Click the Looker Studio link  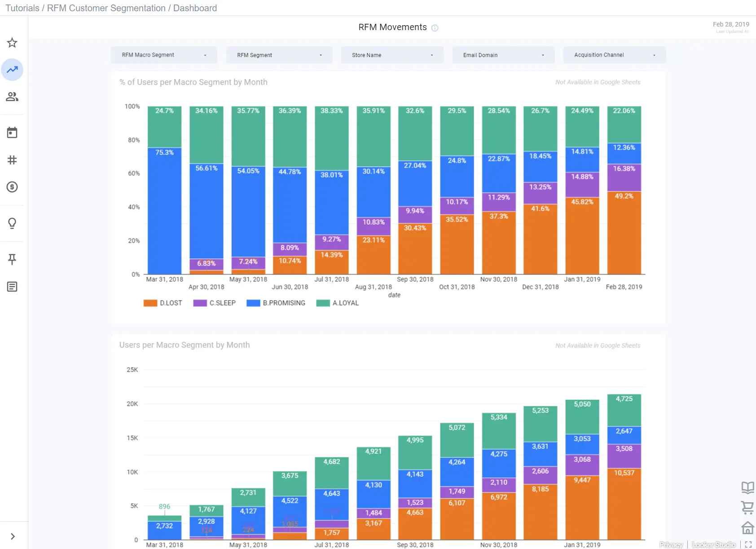(x=714, y=545)
